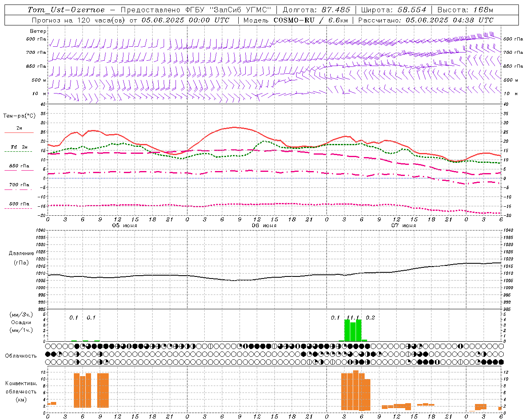The height and width of the screenshot is (420, 525).
Task: Click the computed time Рассчитано: 05.06.2025 04:38 UTC
Action: click(426, 20)
